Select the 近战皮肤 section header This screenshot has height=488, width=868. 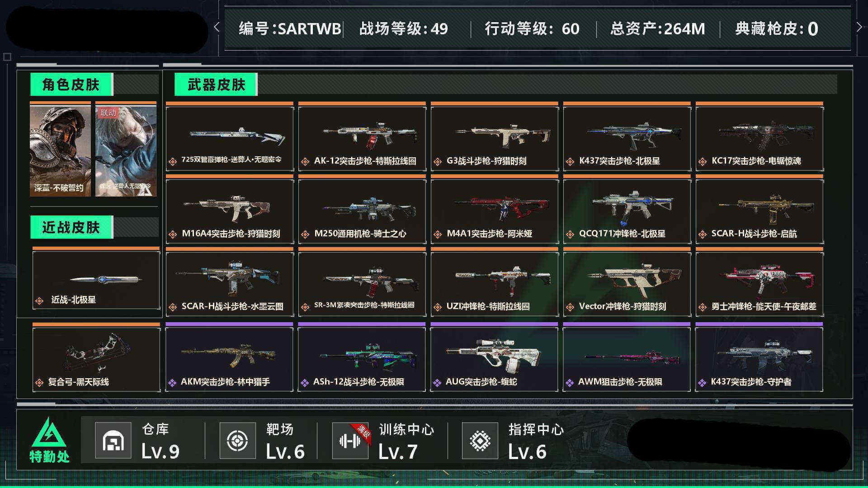tap(71, 227)
